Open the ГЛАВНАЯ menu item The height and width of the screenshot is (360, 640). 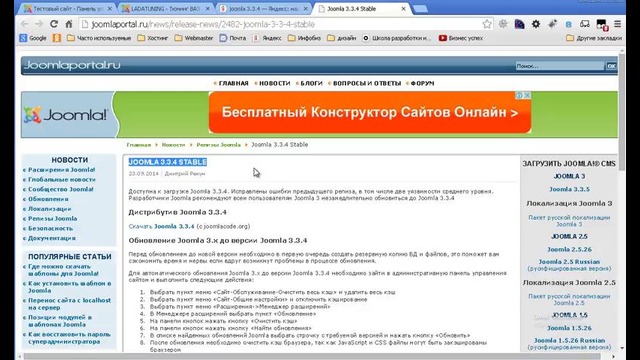click(233, 83)
